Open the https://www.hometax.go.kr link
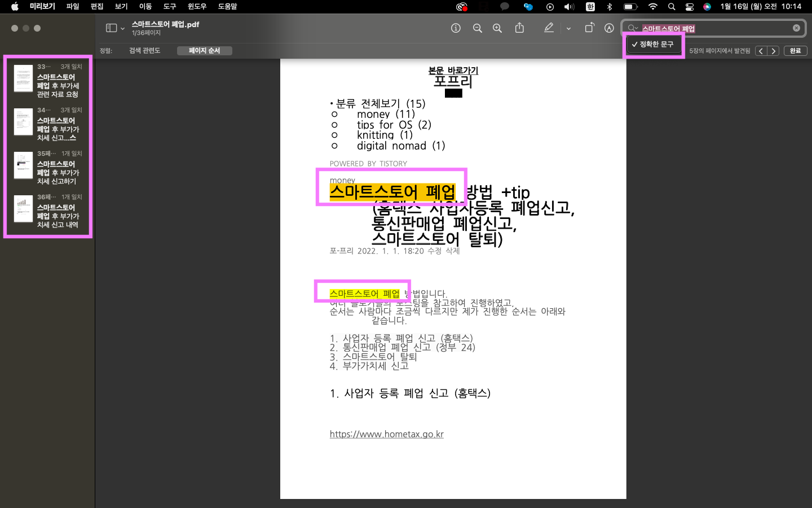812x508 pixels. 387,434
